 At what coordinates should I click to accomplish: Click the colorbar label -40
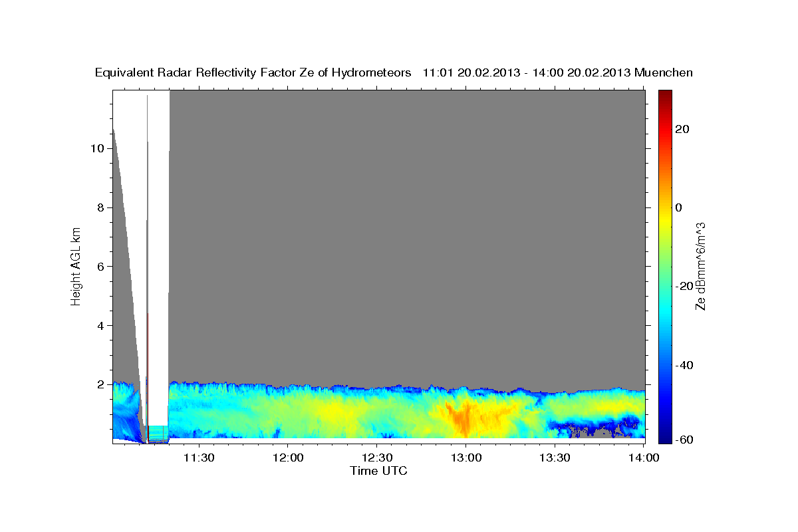coord(685,365)
